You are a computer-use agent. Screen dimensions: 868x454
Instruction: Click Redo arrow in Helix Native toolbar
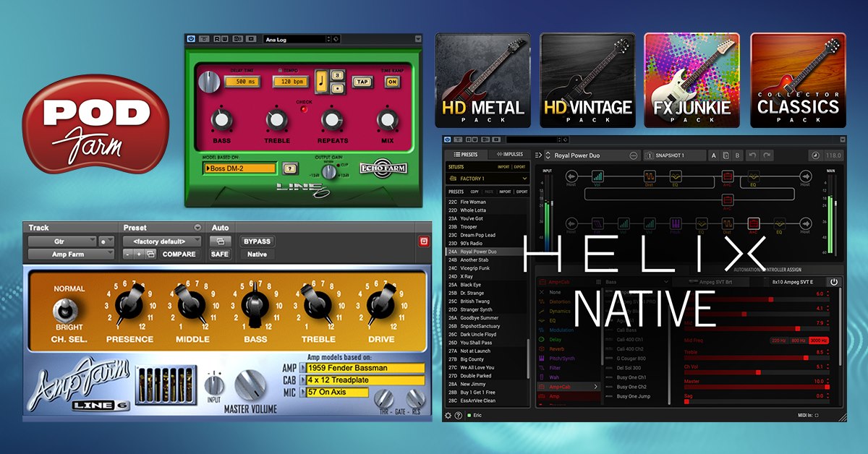(x=767, y=155)
